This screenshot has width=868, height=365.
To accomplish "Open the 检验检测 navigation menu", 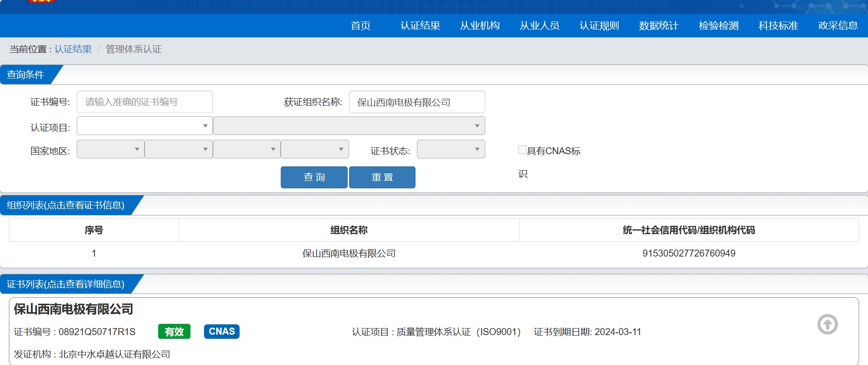I will point(719,26).
